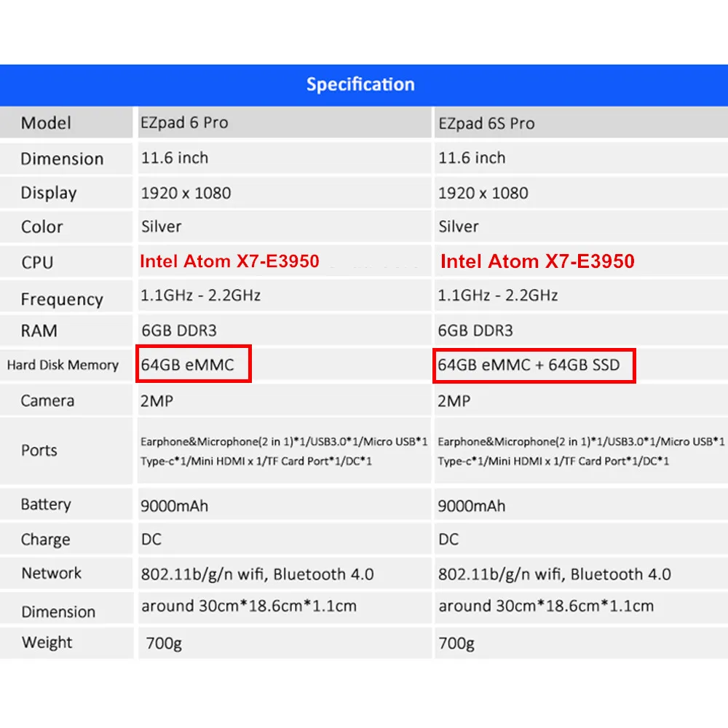Click 1920 x 1080 in EZpad 6 Pro column

(x=186, y=193)
